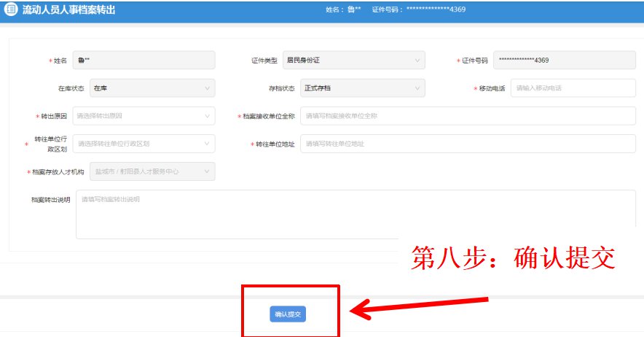The image size is (644, 337).
Task: Open the 在库状态 dropdown
Action: [152, 88]
